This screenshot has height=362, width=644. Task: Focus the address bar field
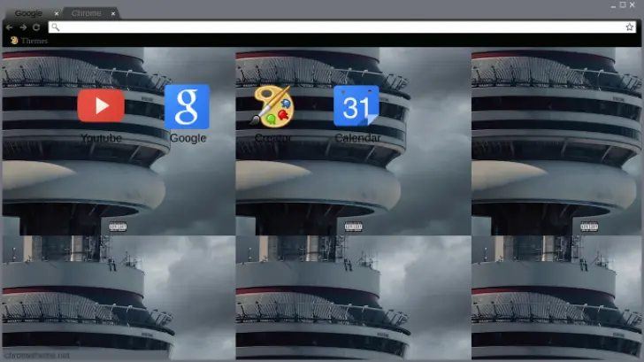[336, 27]
